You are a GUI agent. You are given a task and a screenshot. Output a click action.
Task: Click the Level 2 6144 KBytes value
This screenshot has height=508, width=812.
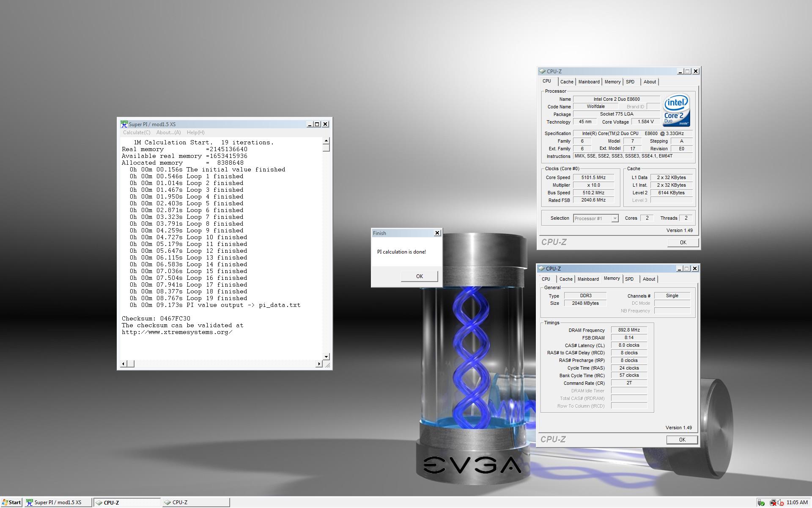(671, 193)
